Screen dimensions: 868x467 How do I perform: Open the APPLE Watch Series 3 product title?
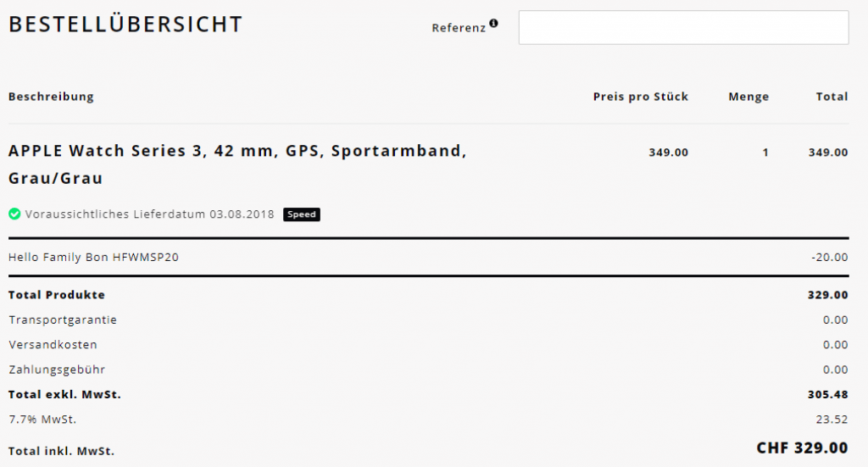click(x=238, y=164)
